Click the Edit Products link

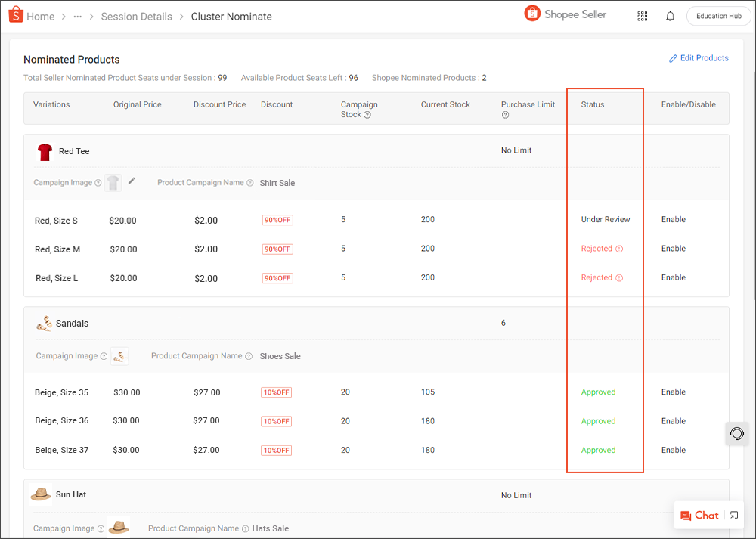699,57
